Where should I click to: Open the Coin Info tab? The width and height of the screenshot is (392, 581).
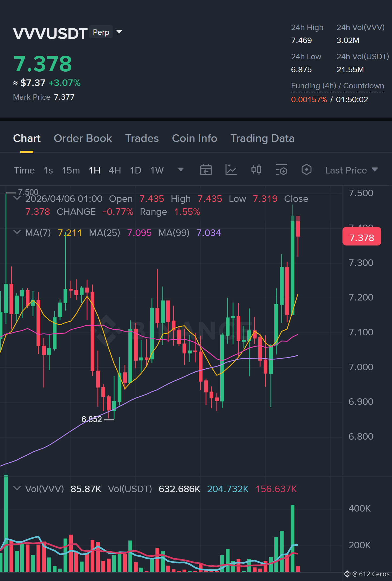pos(195,138)
